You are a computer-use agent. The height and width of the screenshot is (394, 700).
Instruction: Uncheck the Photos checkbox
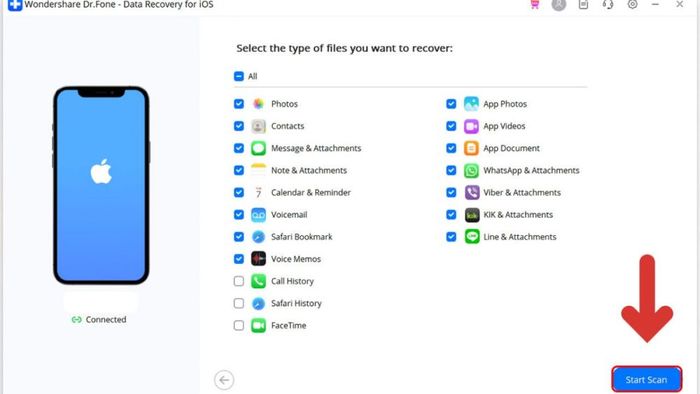239,104
